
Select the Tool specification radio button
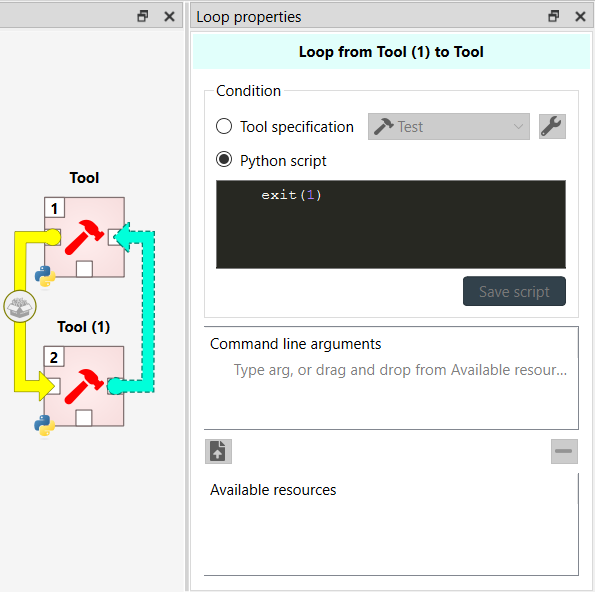coord(224,126)
